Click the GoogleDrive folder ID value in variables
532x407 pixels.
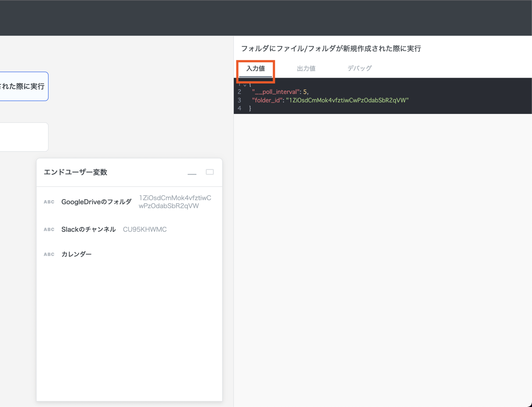point(175,202)
